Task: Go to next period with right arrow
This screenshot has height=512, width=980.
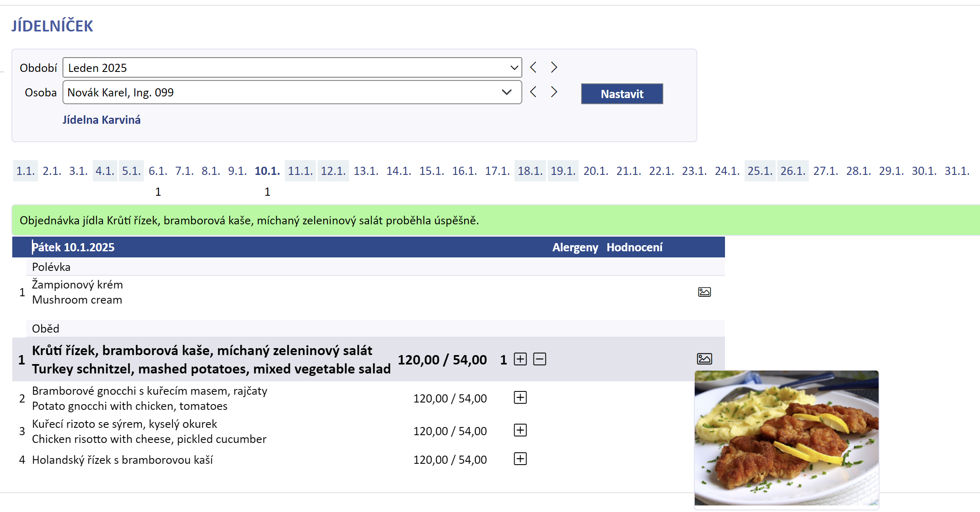Action: 554,67
